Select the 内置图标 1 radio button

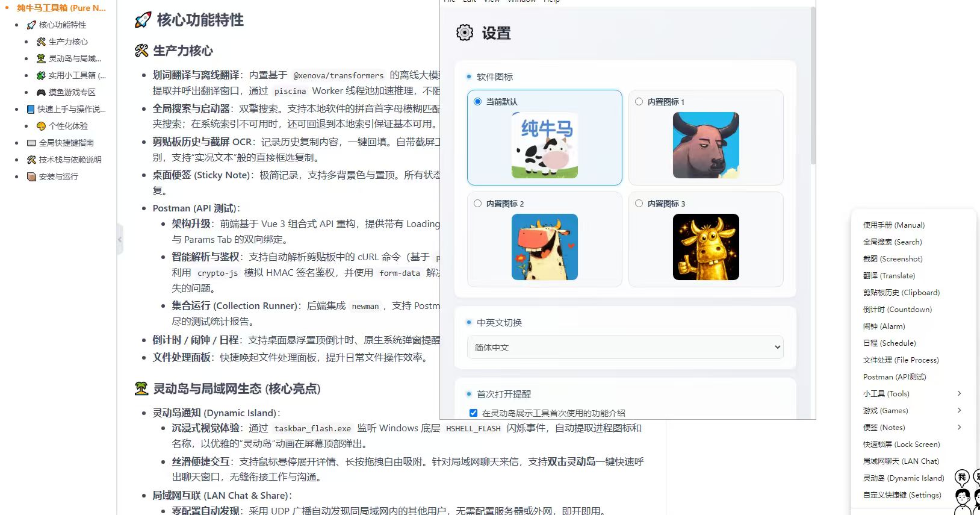(639, 102)
